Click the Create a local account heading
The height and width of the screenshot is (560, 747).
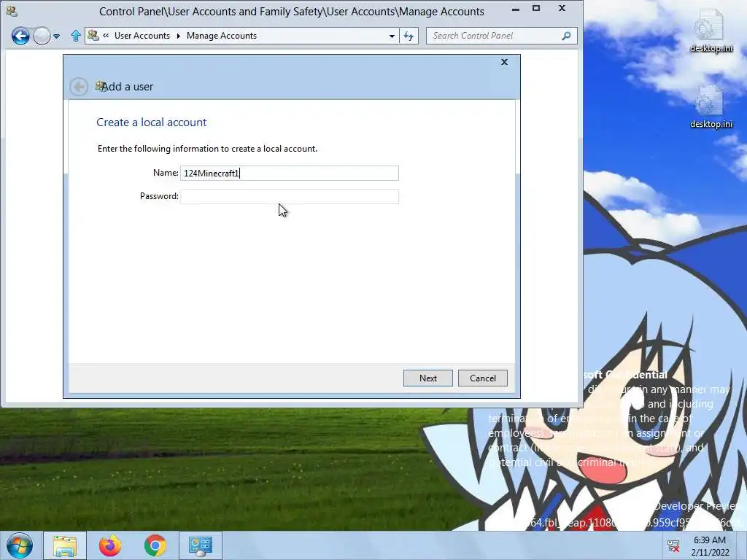coord(152,122)
